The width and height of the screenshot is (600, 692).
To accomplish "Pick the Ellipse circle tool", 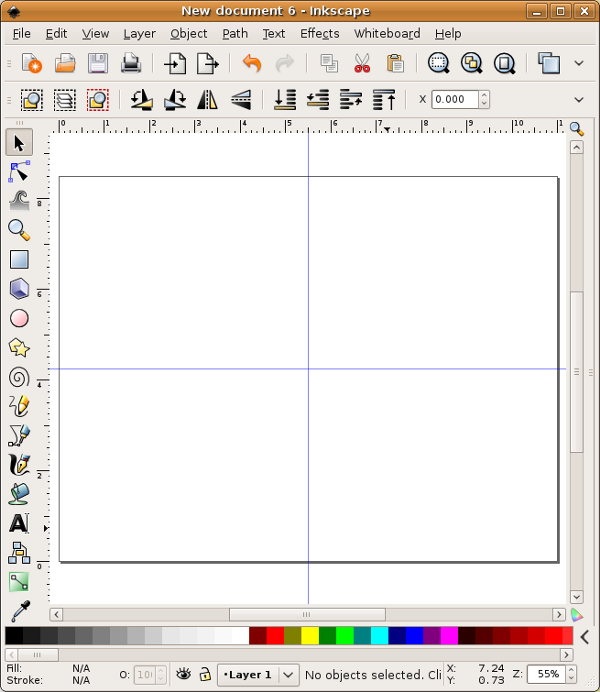I will tap(19, 318).
